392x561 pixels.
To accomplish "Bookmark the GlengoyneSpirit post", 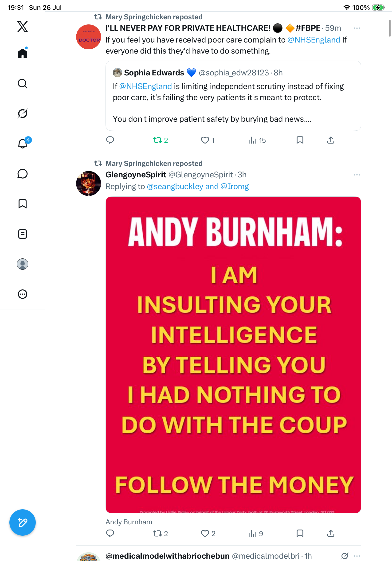I will point(300,533).
